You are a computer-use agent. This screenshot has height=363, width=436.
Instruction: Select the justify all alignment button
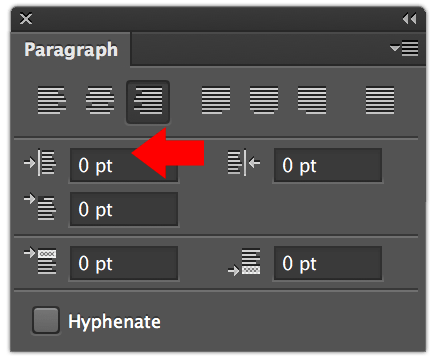(380, 100)
